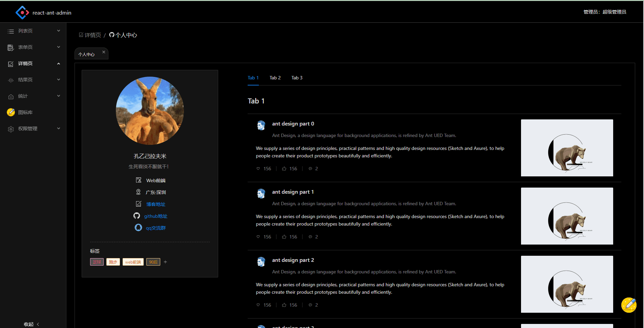Click the avatar of ant design part 1
This screenshot has width=644, height=328.
[x=261, y=194]
